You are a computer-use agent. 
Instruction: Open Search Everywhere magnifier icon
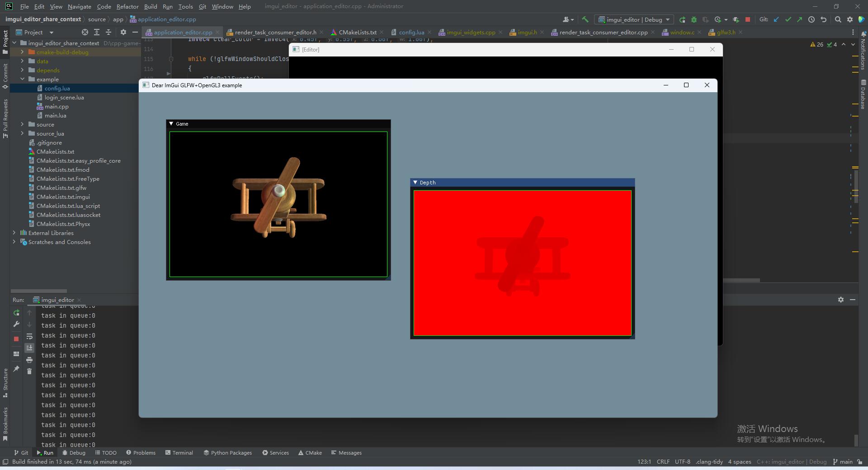(838, 19)
